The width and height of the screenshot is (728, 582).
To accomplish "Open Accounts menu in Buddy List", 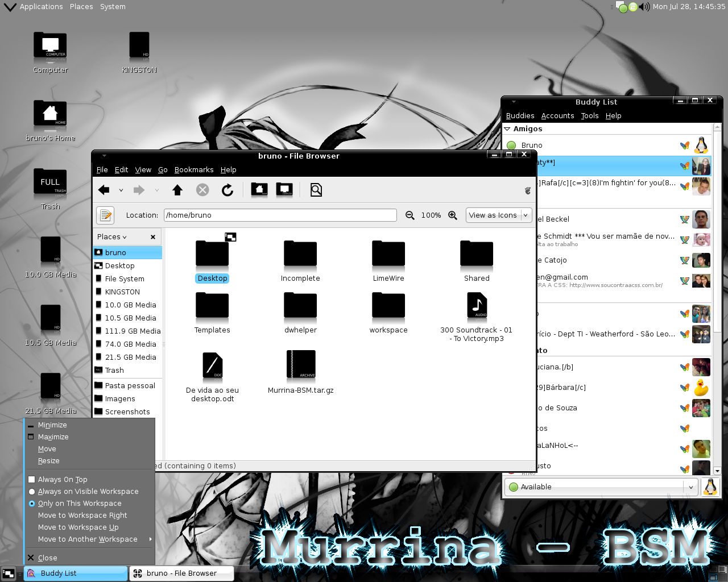I will click(x=558, y=116).
